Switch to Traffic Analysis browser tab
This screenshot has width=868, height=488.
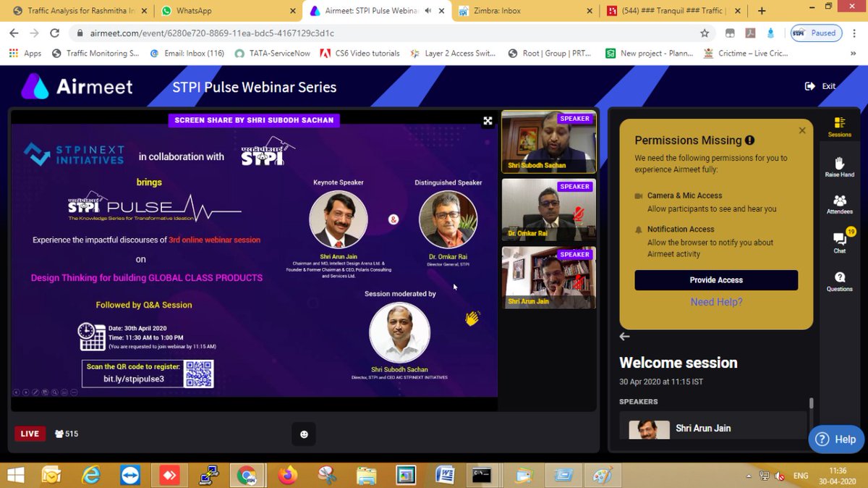78,11
